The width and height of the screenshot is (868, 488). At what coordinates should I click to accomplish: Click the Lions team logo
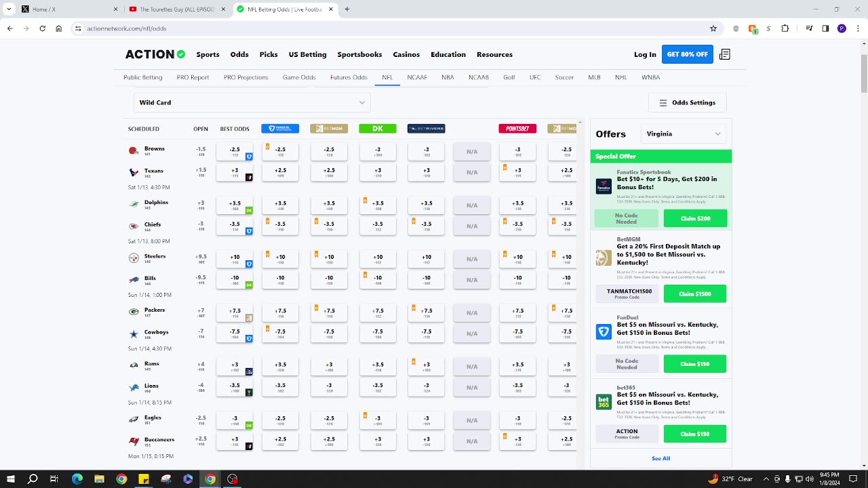(134, 388)
